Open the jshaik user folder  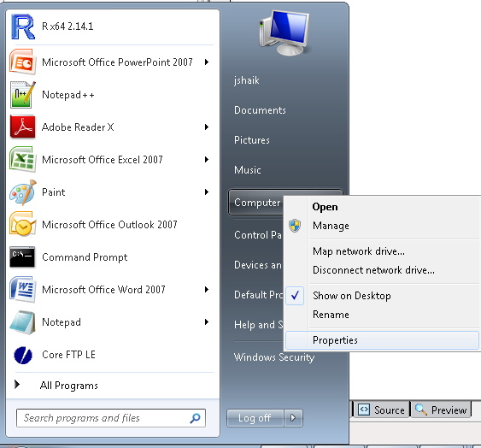pyautogui.click(x=247, y=80)
